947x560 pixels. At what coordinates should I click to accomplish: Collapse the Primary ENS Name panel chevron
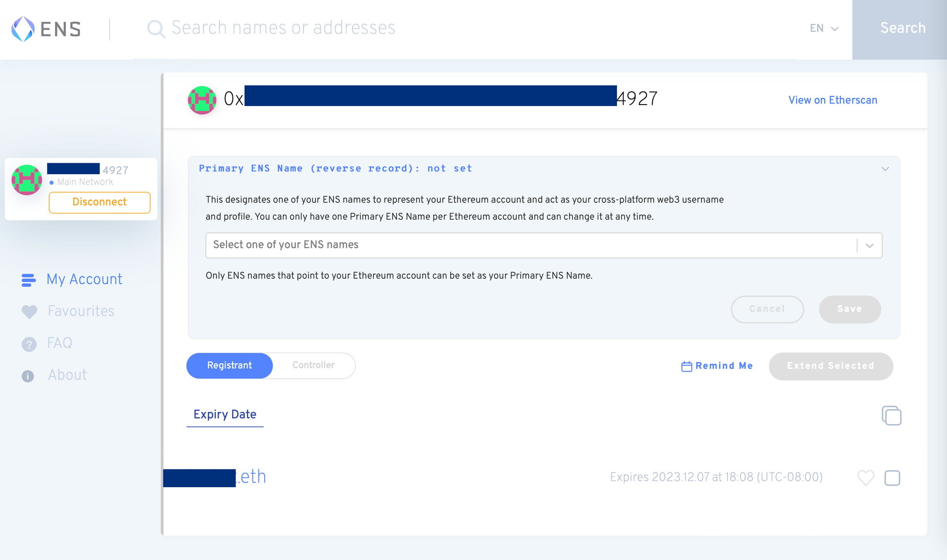pos(885,169)
